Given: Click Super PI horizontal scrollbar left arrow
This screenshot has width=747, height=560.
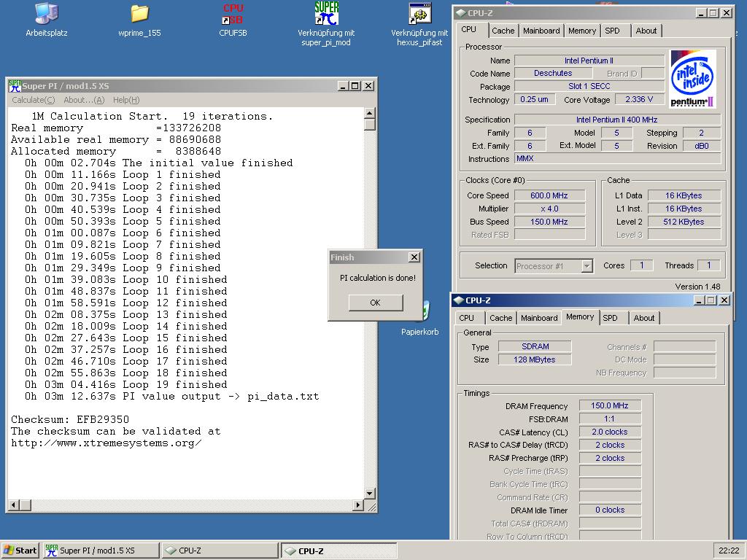Looking at the screenshot, I should click(14, 505).
